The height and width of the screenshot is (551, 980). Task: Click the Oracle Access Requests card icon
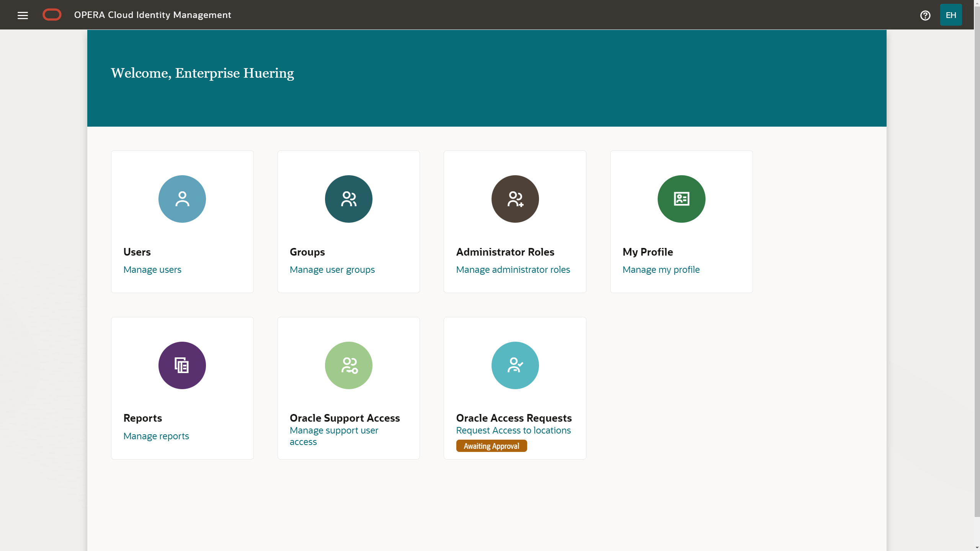pos(514,365)
